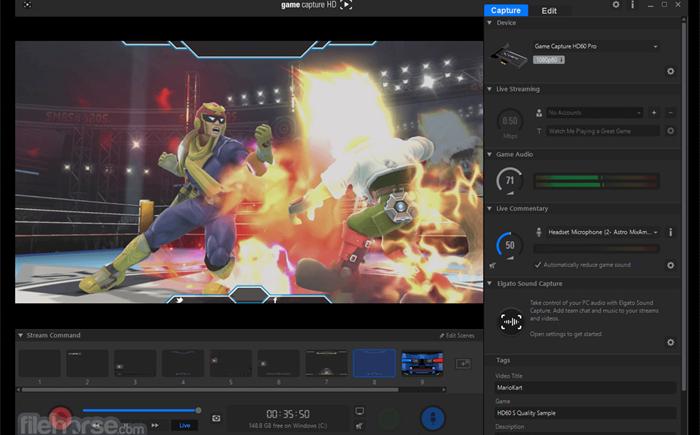Screen dimensions: 700x435
Task: Click the HD60 Pro capture card image
Action: point(508,56)
